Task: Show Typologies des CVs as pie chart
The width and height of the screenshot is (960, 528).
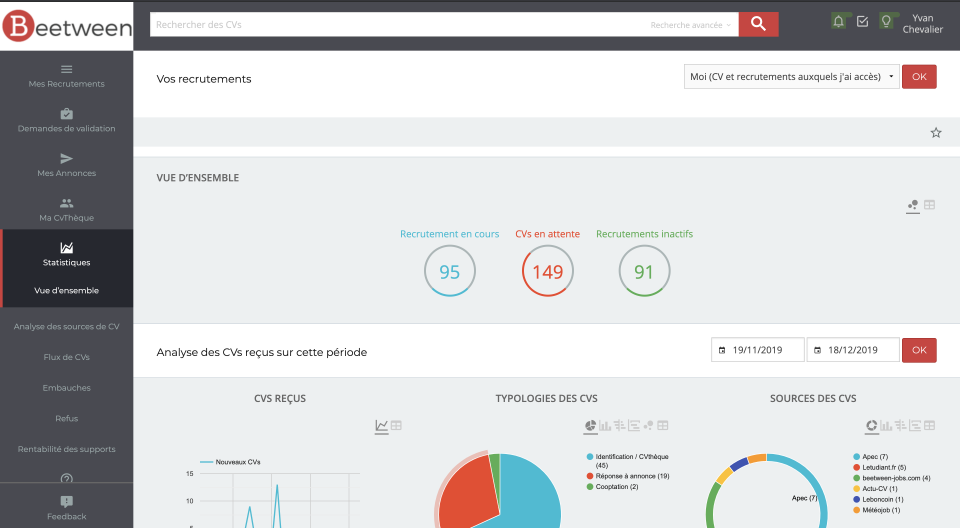Action: (x=590, y=425)
